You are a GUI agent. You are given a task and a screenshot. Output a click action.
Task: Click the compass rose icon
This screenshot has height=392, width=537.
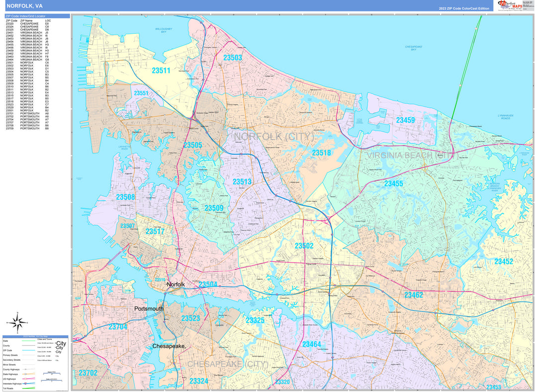click(18, 322)
